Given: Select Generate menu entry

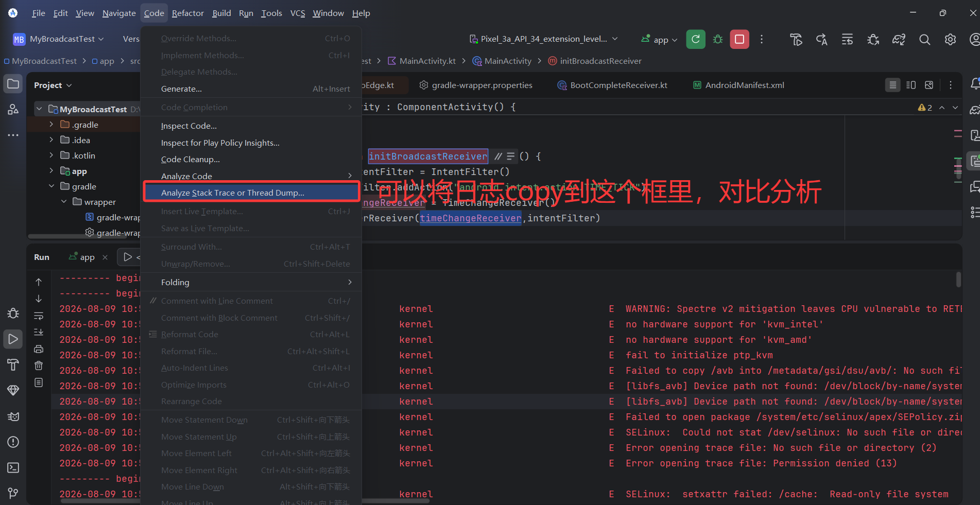Looking at the screenshot, I should click(251, 89).
